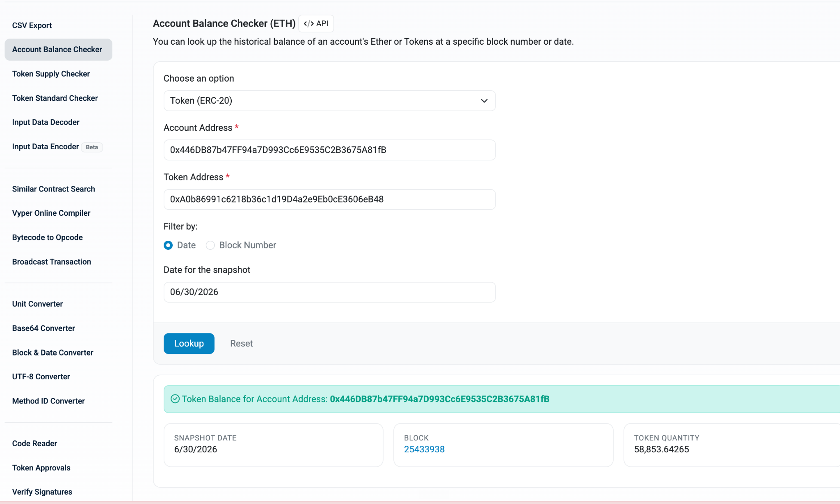Click the success checkmark icon in result banner

coord(175,399)
